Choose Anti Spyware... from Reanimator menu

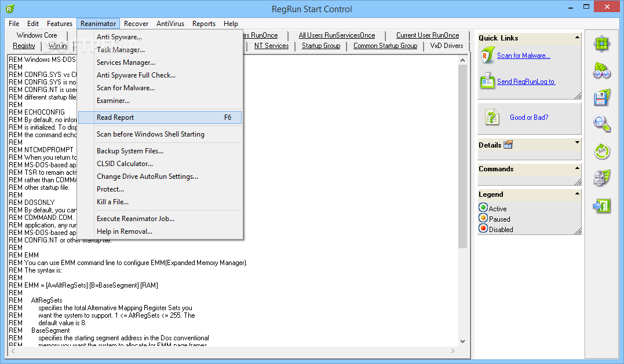tap(160, 37)
